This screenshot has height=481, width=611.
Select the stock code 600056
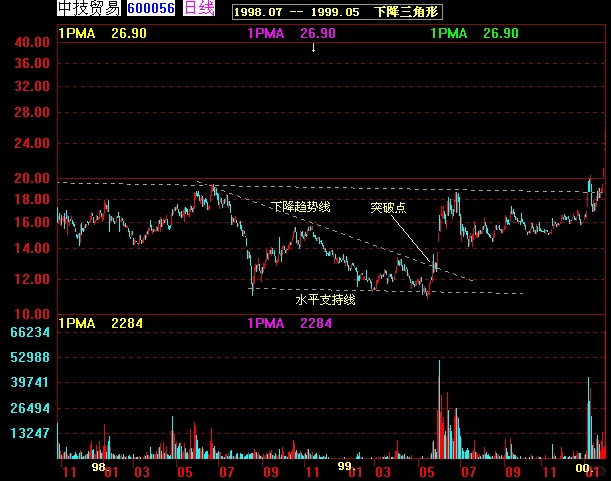tap(151, 8)
